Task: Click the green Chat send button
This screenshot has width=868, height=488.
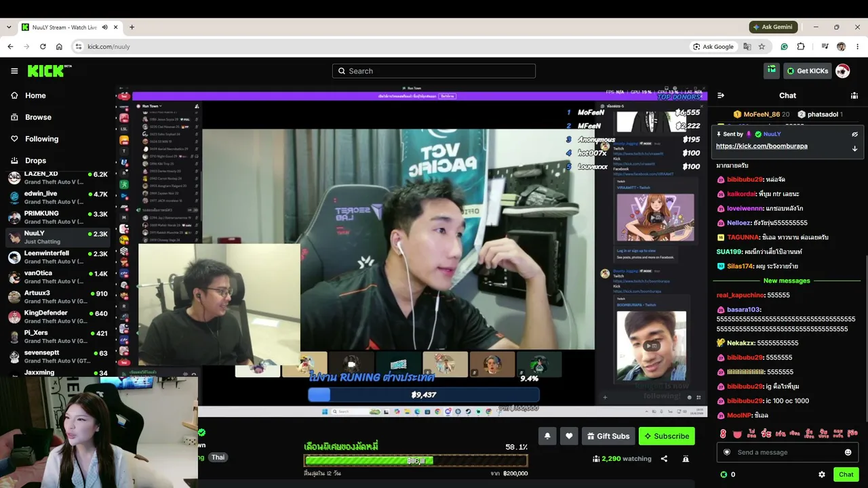Action: click(x=846, y=474)
